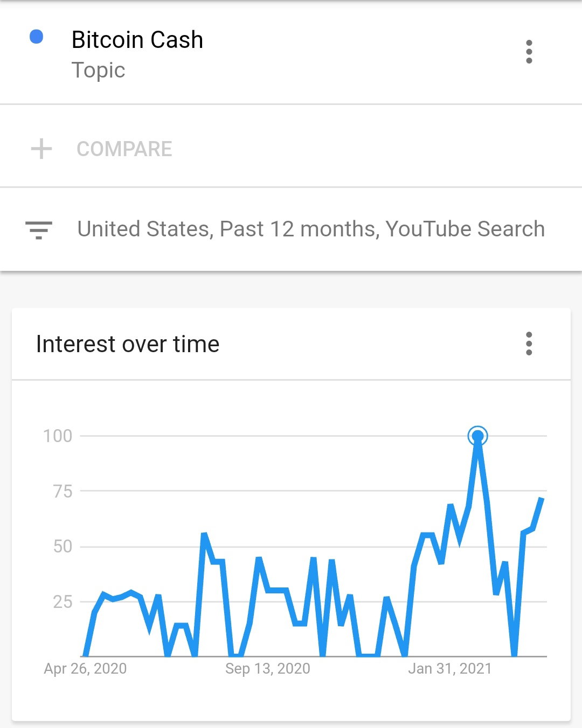Screen dimensions: 582x728
Task: Click the COMPARE text
Action: tap(124, 149)
